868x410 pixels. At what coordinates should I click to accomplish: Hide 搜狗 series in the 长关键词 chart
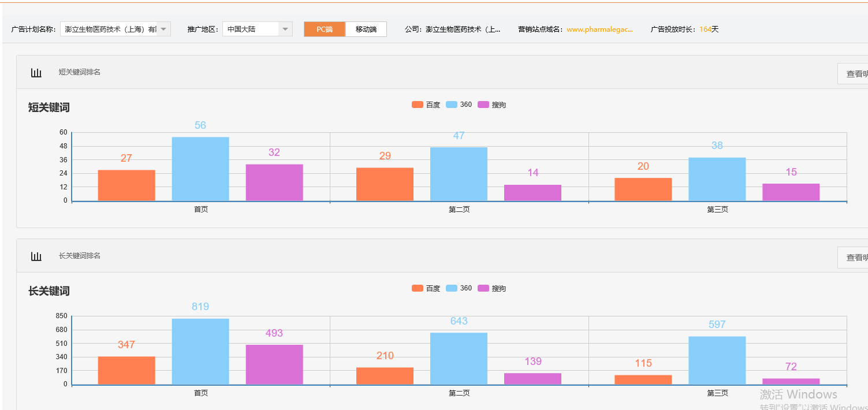point(491,289)
